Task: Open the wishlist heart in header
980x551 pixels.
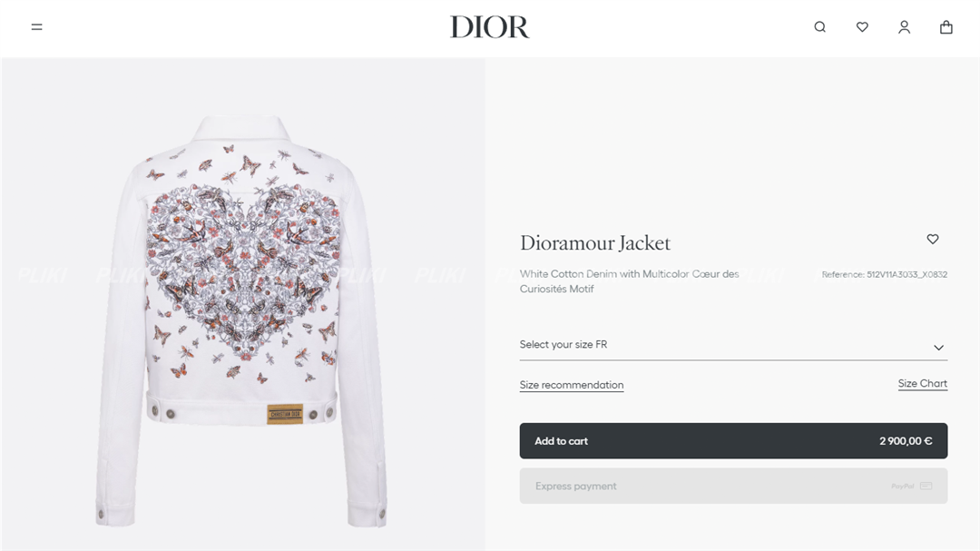Action: coord(862,27)
